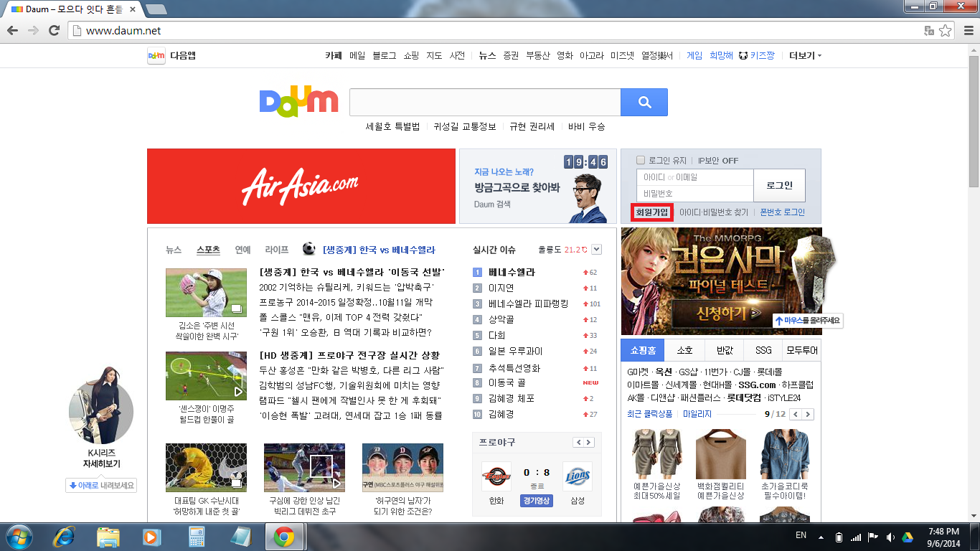Open Windows Start button

pos(18,537)
